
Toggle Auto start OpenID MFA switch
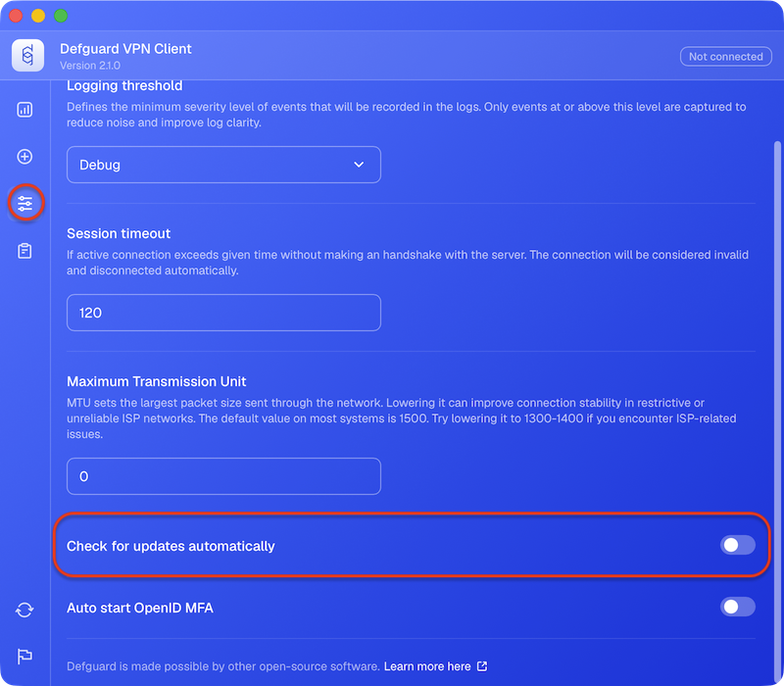click(x=738, y=607)
